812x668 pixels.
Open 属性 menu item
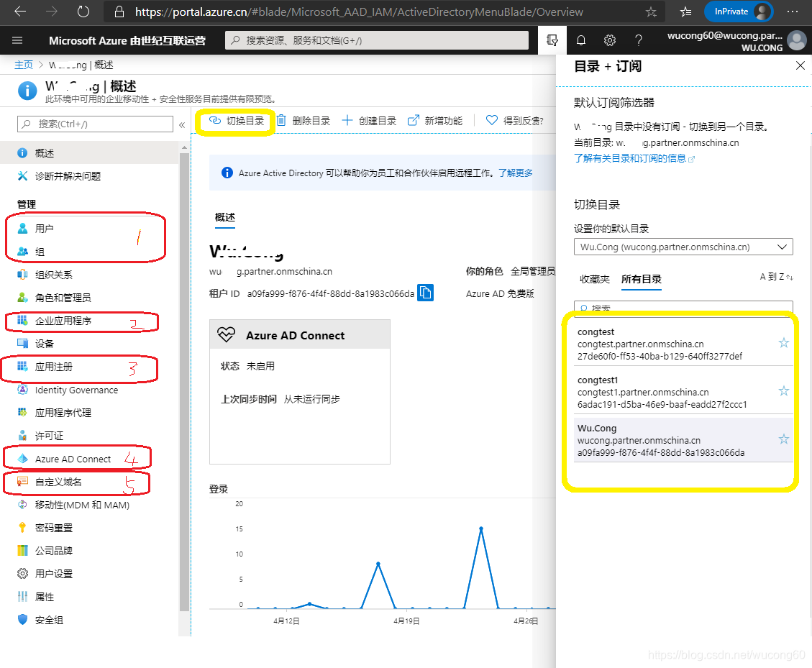(x=89, y=597)
